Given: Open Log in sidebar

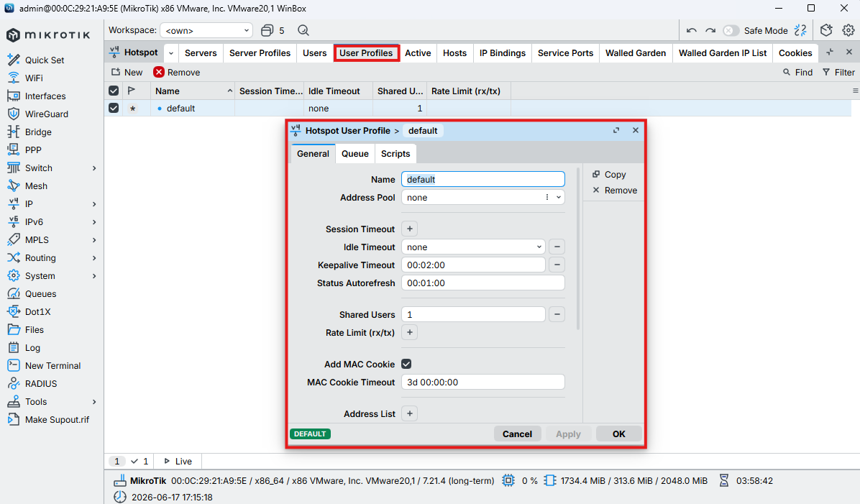Looking at the screenshot, I should 32,348.
